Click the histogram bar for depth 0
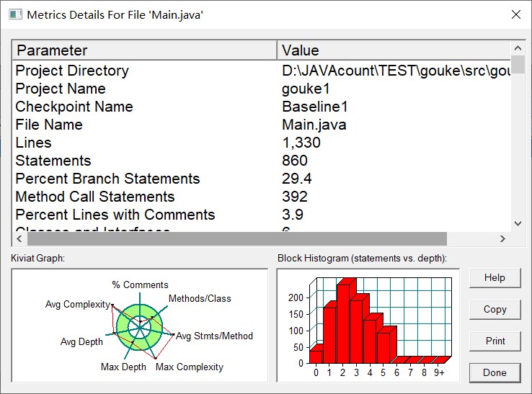Screen dimensions: 532x394 pyautogui.click(x=316, y=357)
